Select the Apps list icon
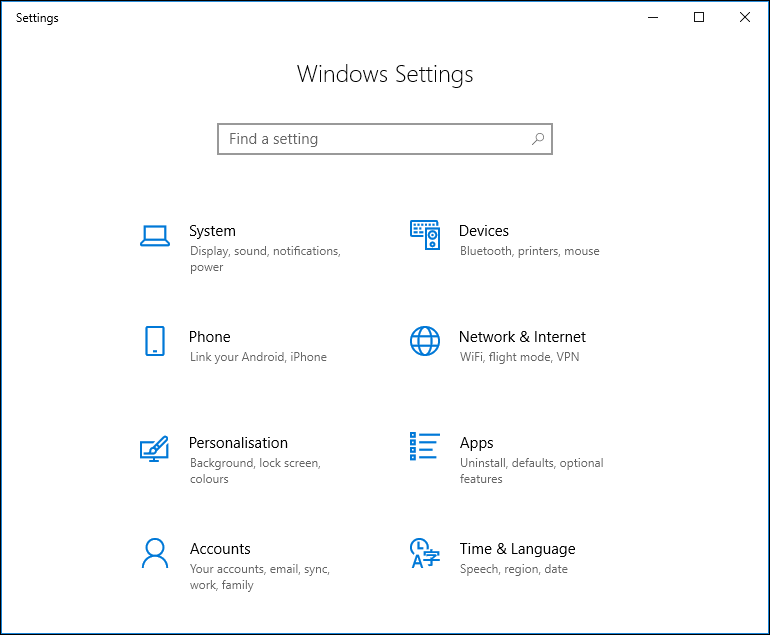This screenshot has height=635, width=770. (x=425, y=446)
